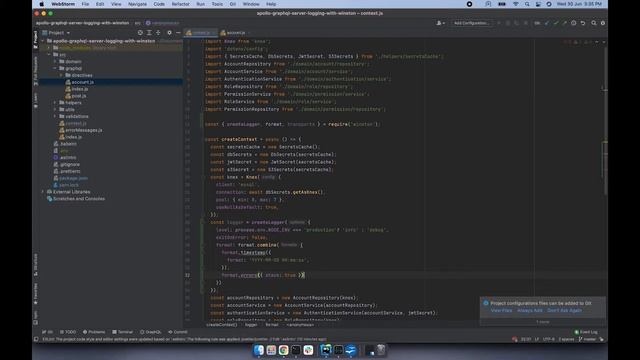Open Pull Requests side tab
The width and height of the screenshot is (640, 360).
[36, 71]
